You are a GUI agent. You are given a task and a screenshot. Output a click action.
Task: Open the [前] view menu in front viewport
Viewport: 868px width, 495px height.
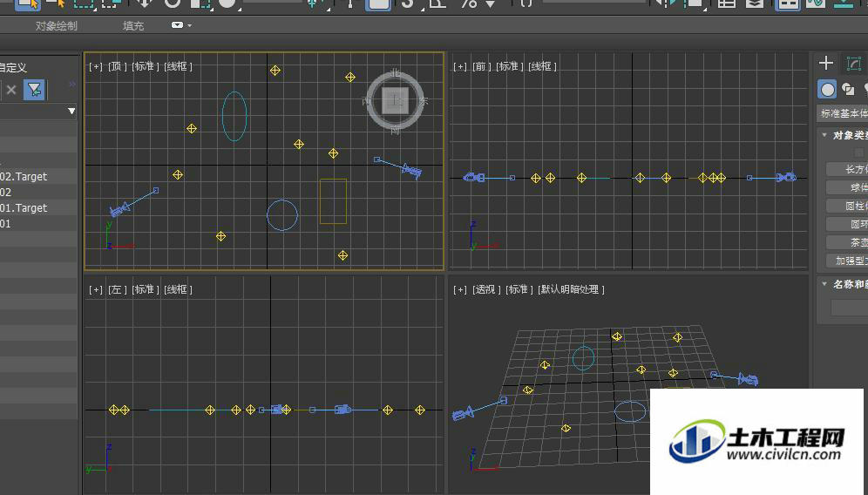tap(482, 66)
